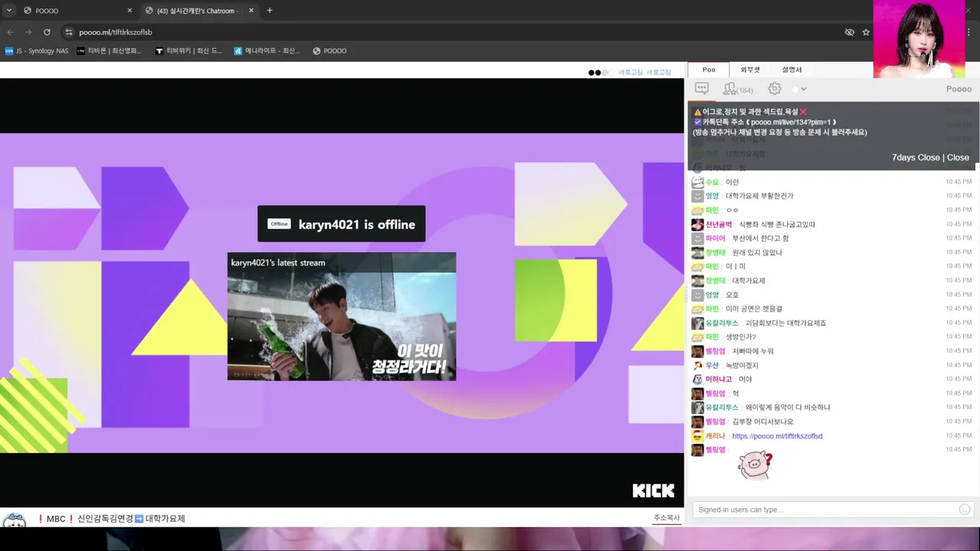The height and width of the screenshot is (551, 980).
Task: Select the 외부챗 tab
Action: click(x=750, y=70)
